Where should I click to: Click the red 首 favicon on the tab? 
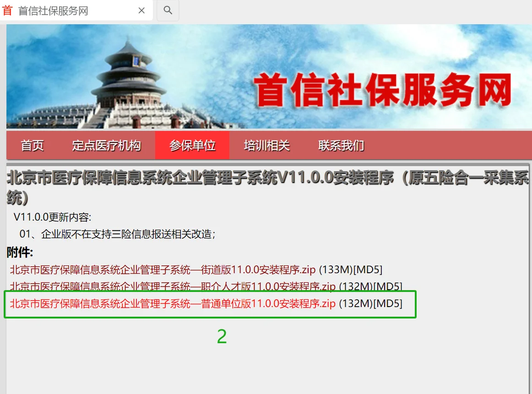coord(7,11)
